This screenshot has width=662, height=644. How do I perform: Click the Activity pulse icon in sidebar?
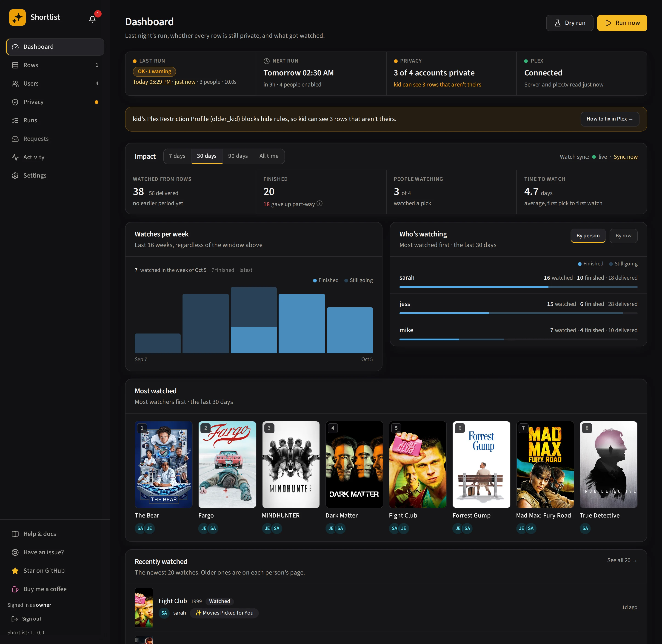pos(15,157)
